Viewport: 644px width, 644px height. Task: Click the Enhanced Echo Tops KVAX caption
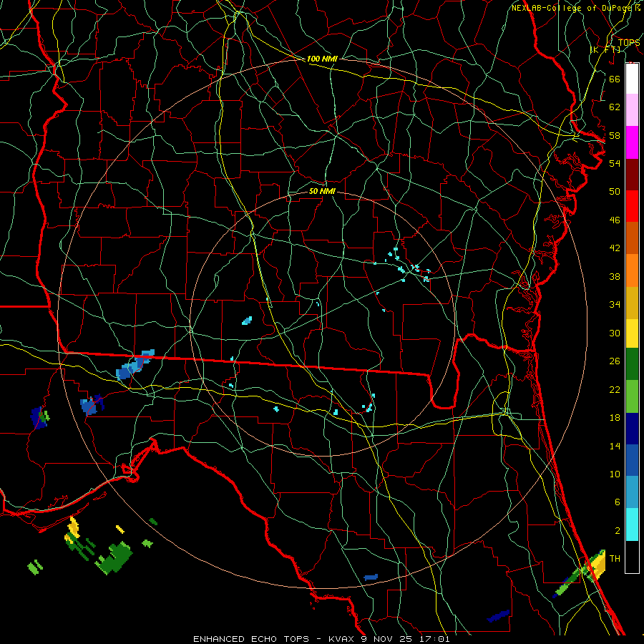pos(321,639)
